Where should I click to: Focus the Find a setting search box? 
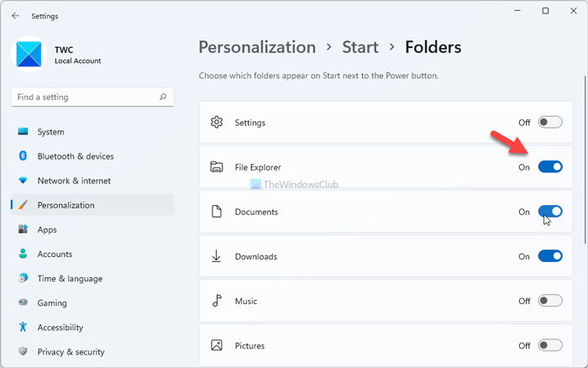pyautogui.click(x=84, y=97)
